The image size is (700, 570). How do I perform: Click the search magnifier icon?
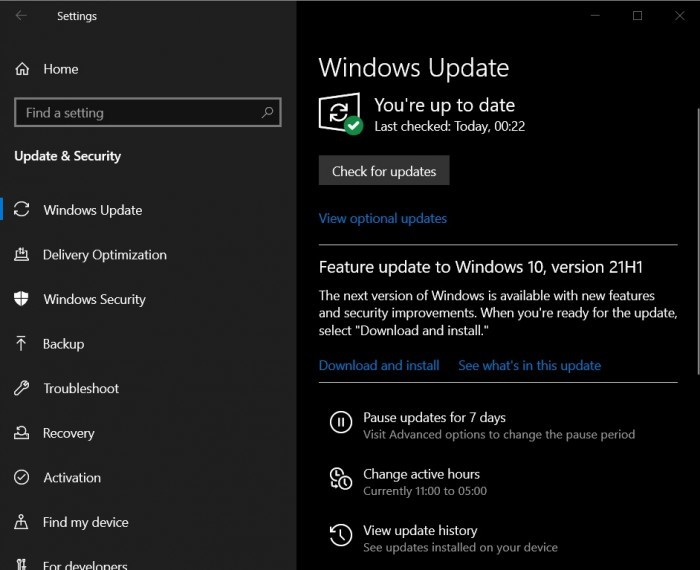tap(267, 113)
